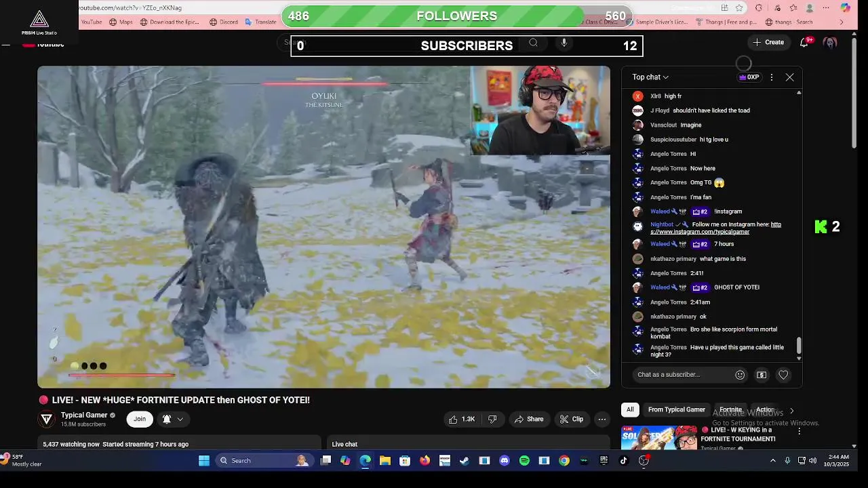Open Microsoft Store from the taskbar
The width and height of the screenshot is (868, 488).
coord(405,461)
